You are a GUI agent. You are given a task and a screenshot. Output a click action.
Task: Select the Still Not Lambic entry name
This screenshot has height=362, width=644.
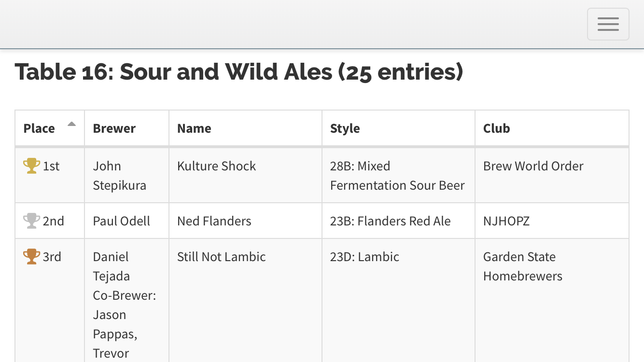[222, 257]
